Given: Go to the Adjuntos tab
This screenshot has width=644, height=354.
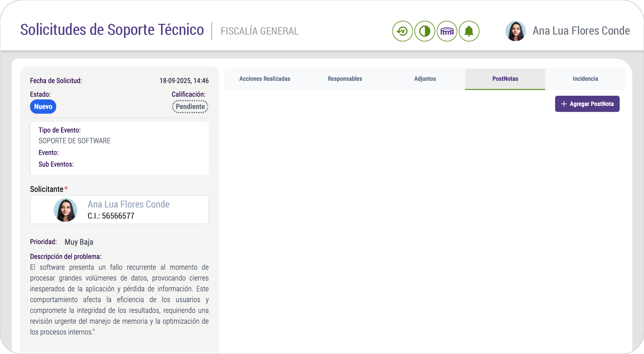Looking at the screenshot, I should pos(425,79).
